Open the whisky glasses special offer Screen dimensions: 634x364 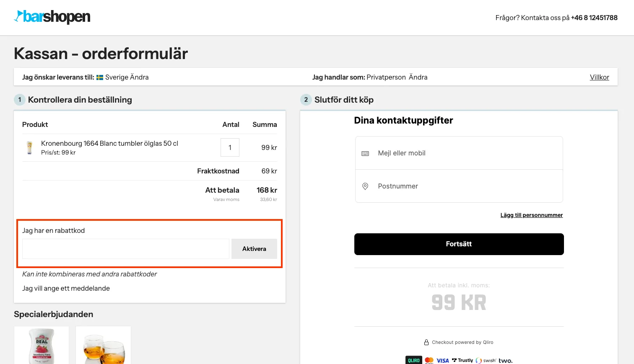click(103, 345)
